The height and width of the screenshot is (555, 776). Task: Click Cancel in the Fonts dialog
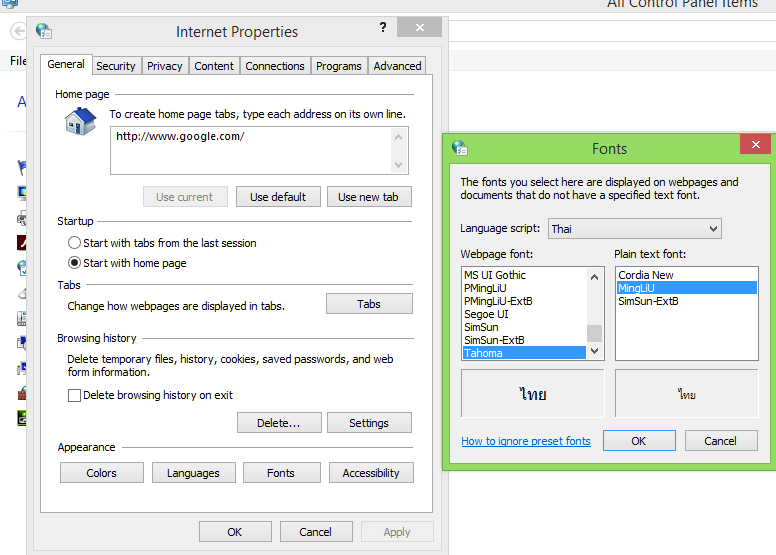[x=721, y=441]
